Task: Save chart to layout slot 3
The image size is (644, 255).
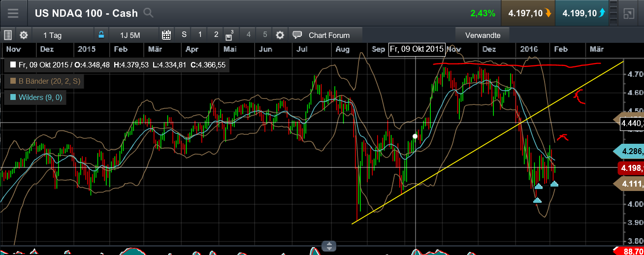Action: [230, 35]
